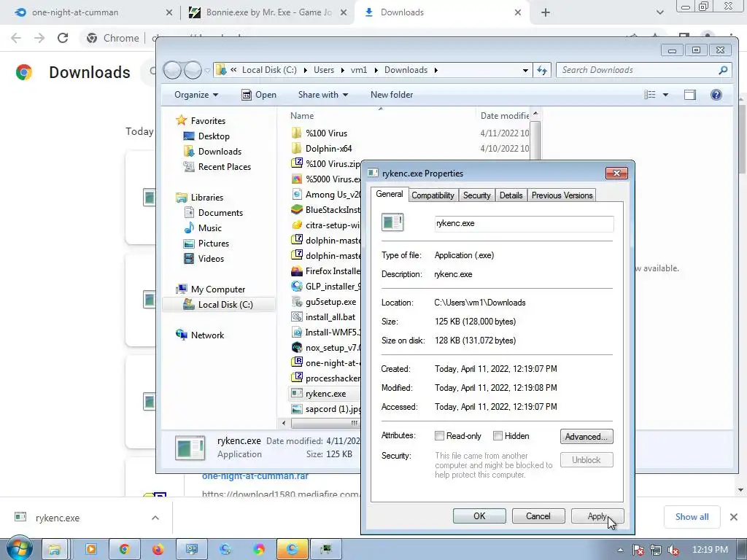Click the refresh button beside the address bar
This screenshot has width=747, height=560.
click(542, 70)
